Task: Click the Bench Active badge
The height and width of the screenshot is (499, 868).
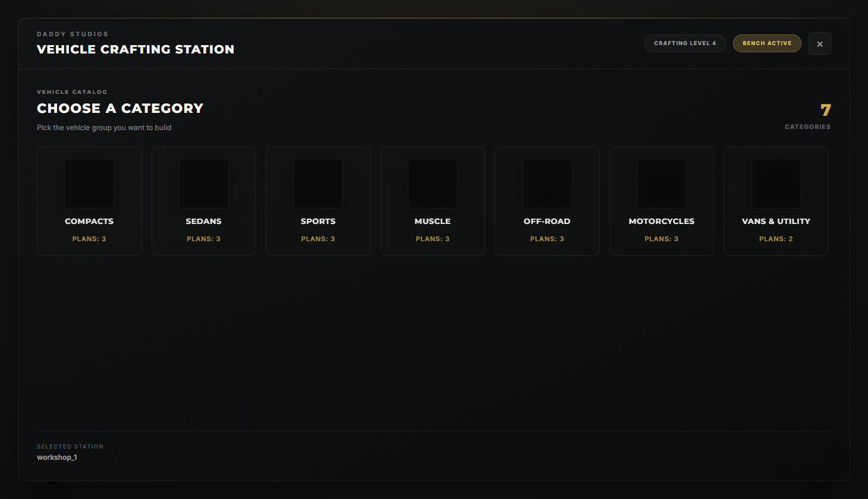Action: click(767, 43)
